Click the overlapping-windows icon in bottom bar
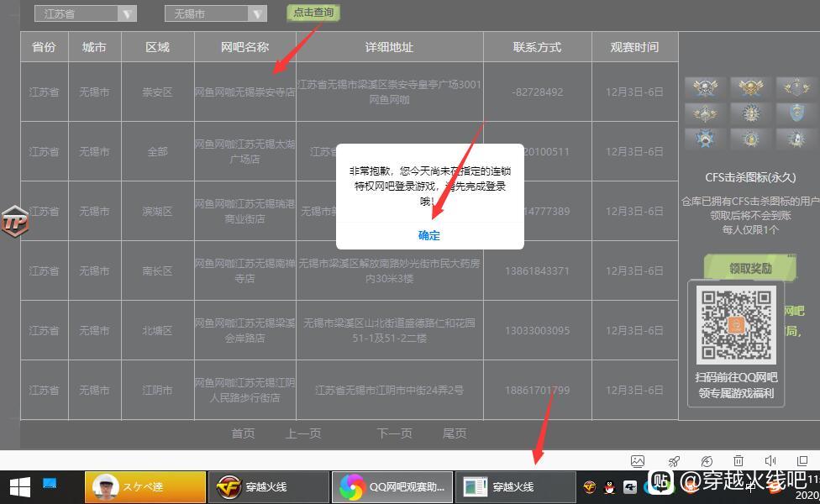 point(802,460)
